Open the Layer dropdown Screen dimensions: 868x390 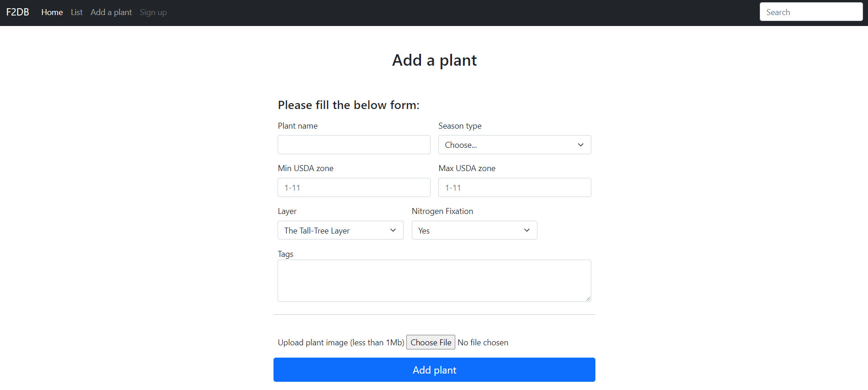pos(340,230)
